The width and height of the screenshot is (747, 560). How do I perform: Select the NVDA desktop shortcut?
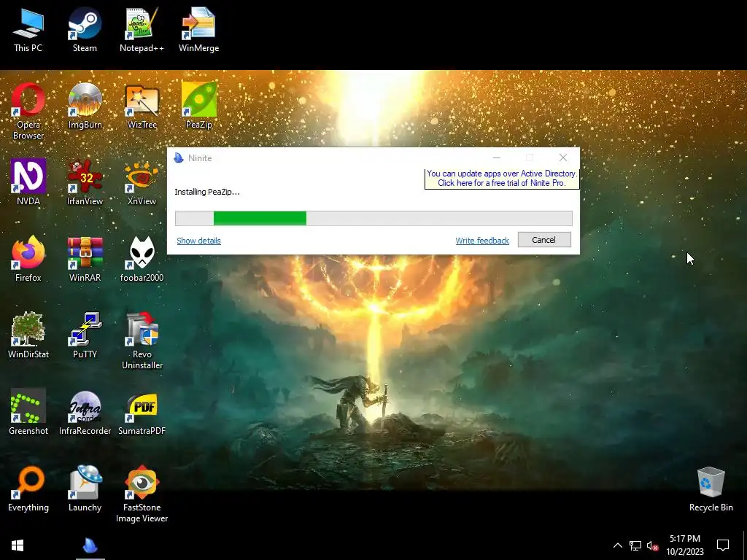(x=28, y=182)
